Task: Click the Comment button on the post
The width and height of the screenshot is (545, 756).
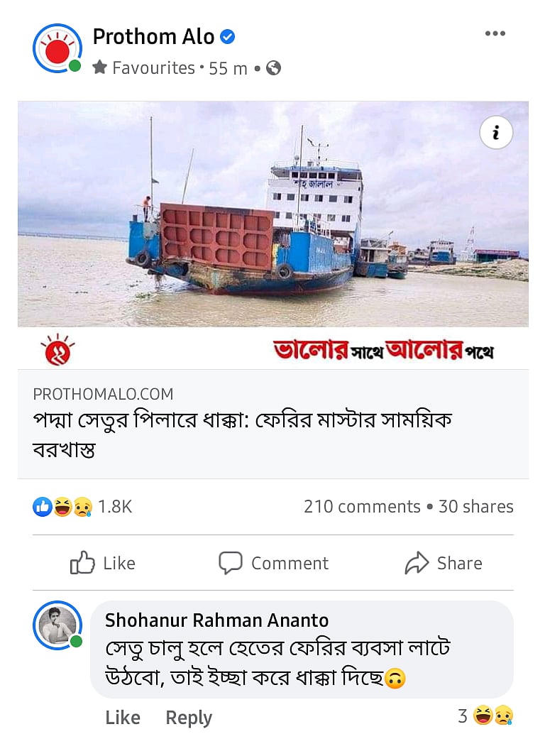Action: (273, 563)
